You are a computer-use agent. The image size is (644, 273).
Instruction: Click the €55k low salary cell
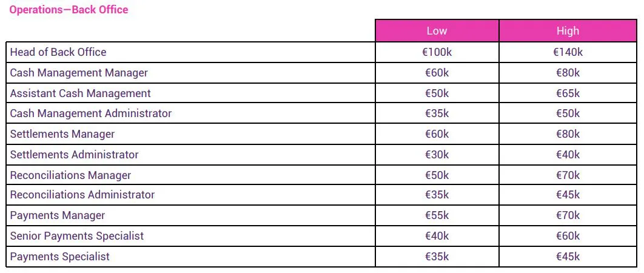click(437, 215)
